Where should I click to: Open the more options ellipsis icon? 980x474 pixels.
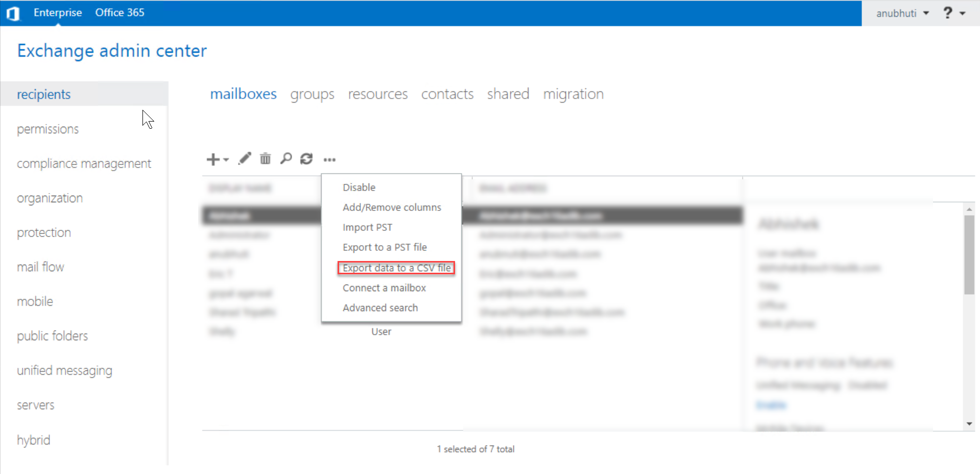pyautogui.click(x=329, y=160)
